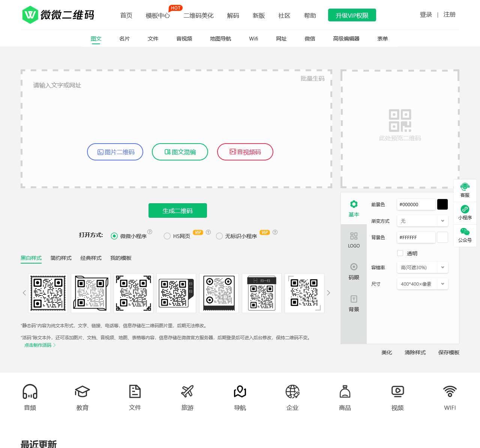
Task: Click the 登录 link
Action: tap(426, 15)
